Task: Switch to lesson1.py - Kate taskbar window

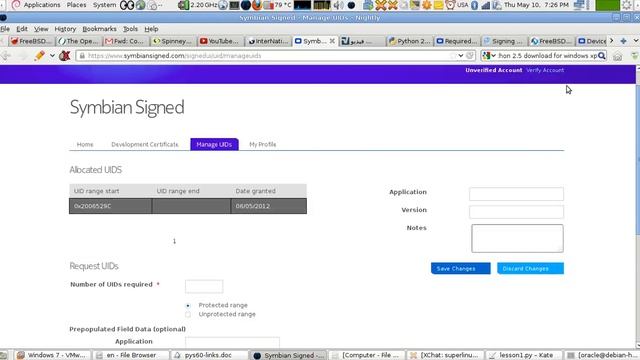Action: pyautogui.click(x=523, y=355)
